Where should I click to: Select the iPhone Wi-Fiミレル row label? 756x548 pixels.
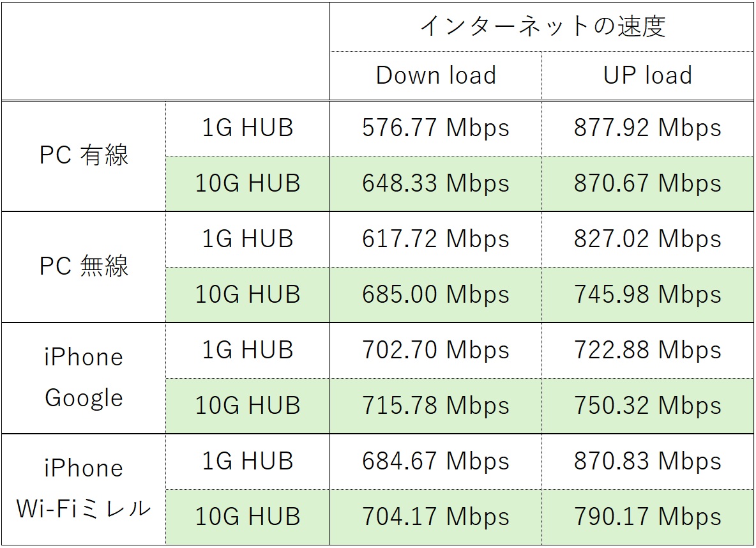(84, 489)
